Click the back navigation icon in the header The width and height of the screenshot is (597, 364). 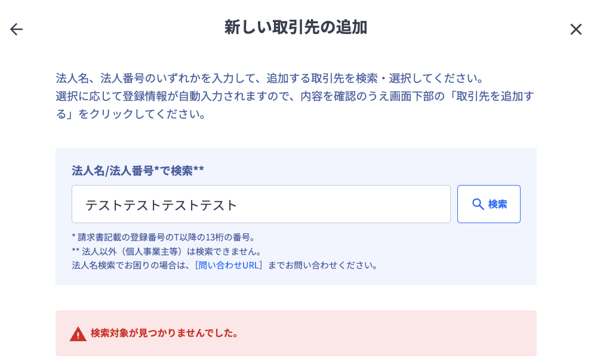[x=16, y=29]
